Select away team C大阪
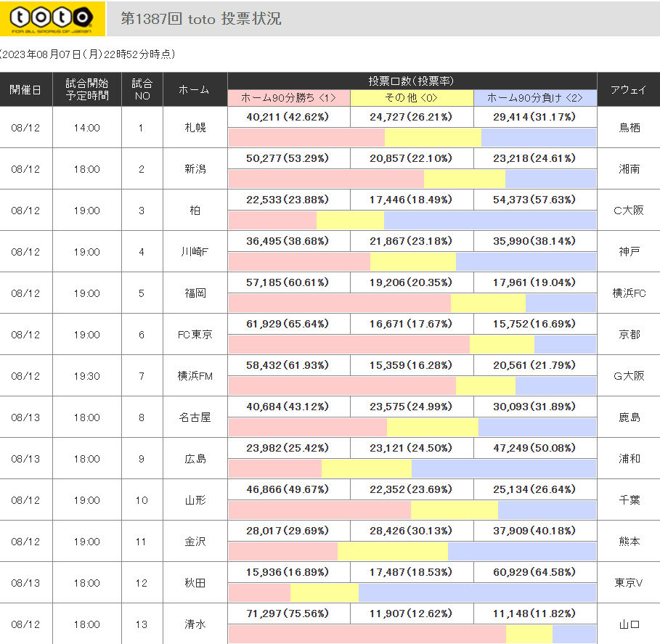Screen dimensions: 660x644 [x=629, y=210]
